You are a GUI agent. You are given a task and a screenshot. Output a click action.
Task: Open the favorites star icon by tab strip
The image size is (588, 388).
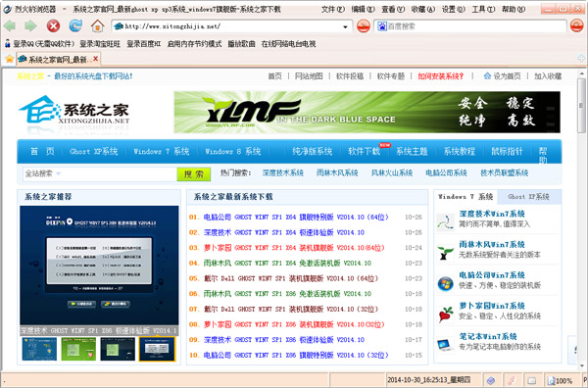(10, 59)
